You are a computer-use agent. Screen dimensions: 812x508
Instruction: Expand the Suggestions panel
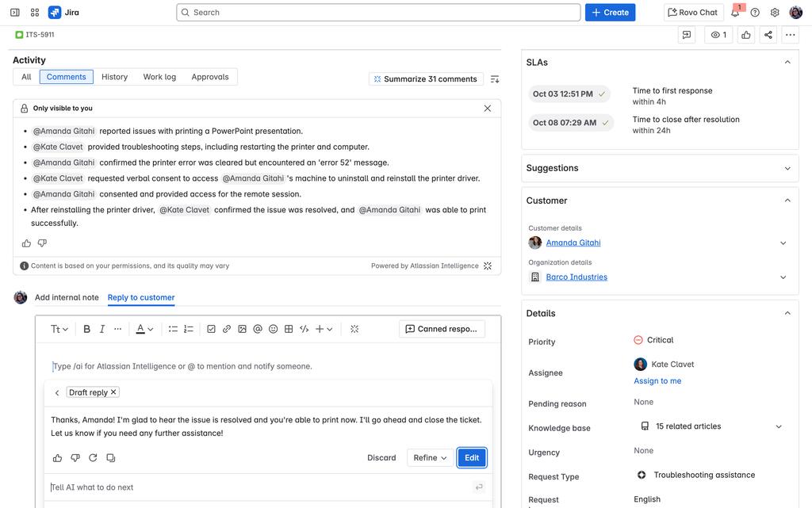[787, 168]
